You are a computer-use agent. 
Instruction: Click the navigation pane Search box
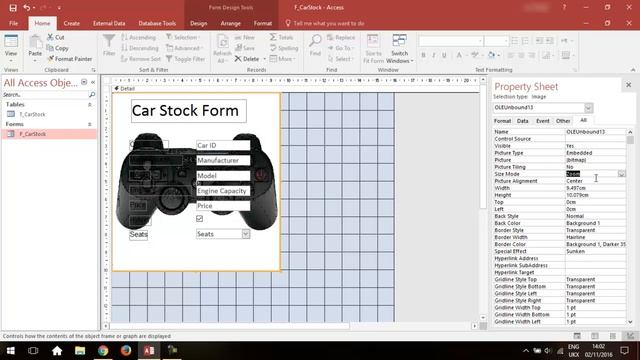point(46,94)
